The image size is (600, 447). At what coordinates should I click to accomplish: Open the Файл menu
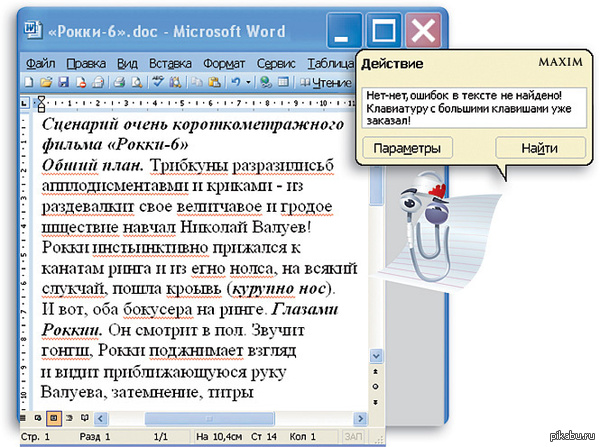(40, 62)
